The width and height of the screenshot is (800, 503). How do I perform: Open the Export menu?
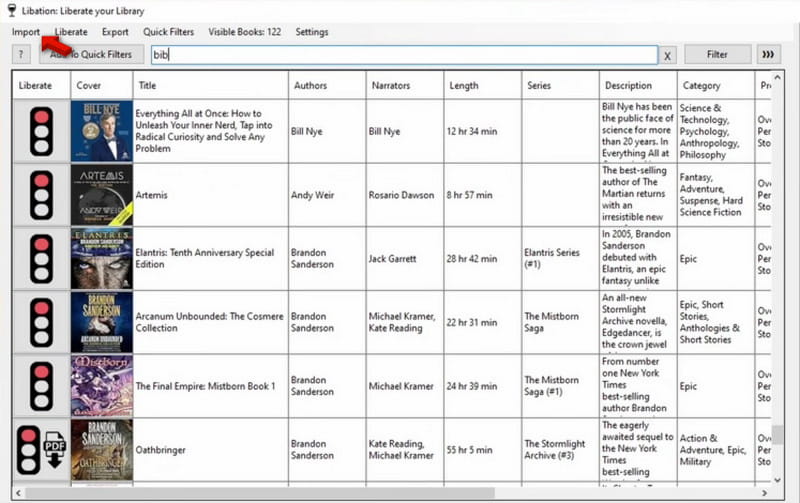115,32
